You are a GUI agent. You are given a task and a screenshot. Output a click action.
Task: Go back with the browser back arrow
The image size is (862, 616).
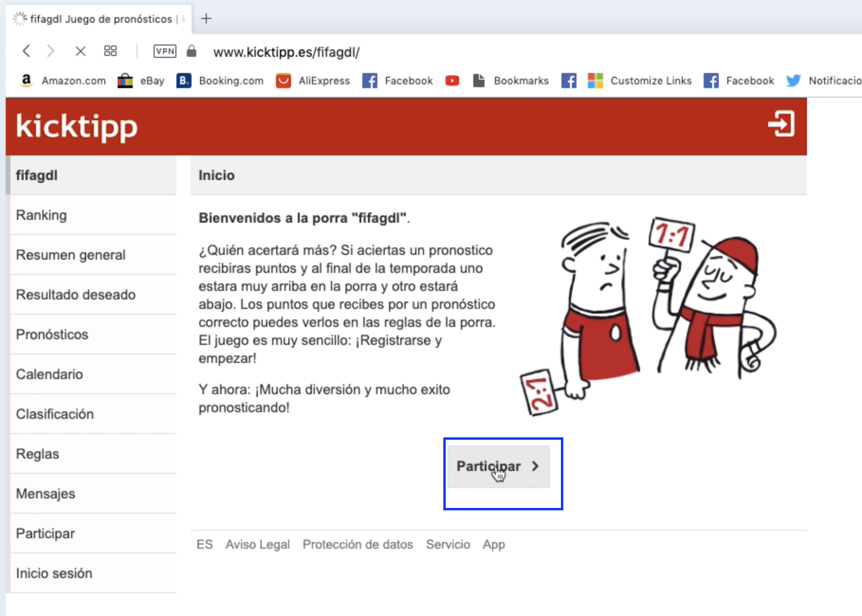[x=27, y=51]
